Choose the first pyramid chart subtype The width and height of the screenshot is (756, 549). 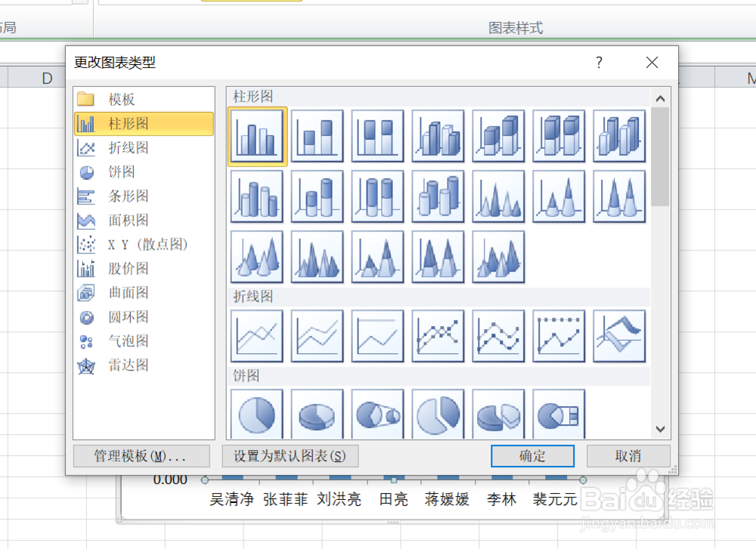(498, 197)
